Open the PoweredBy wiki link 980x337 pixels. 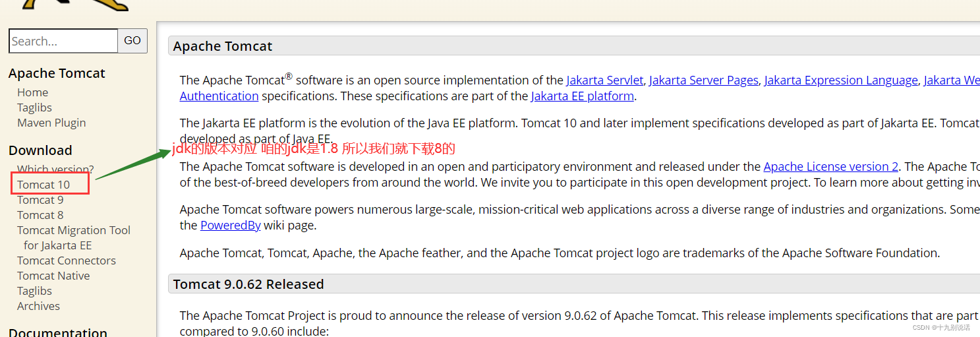[x=231, y=226]
